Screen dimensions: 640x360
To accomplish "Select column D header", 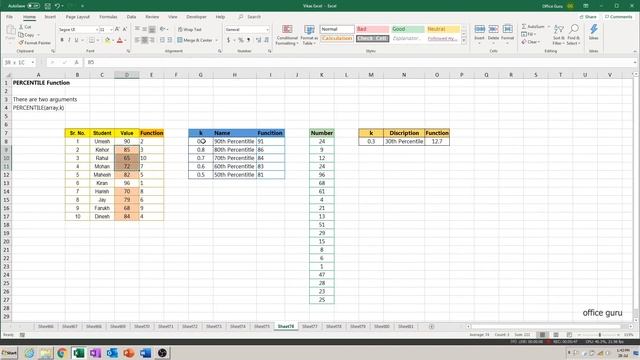I will (127, 75).
